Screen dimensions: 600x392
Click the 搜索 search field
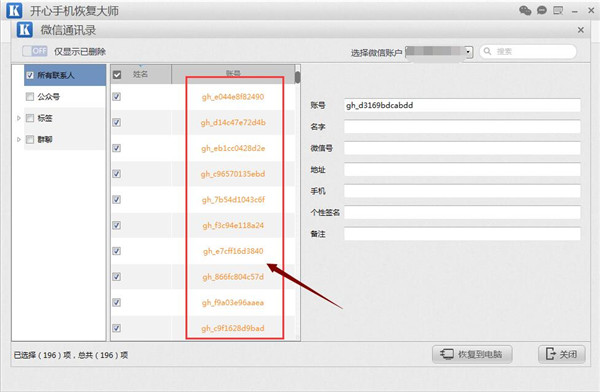point(528,51)
